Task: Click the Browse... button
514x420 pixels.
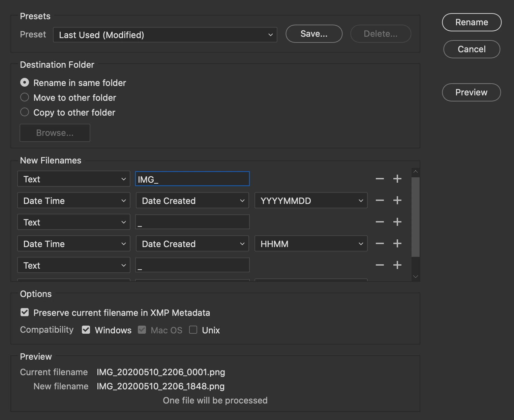Action: point(55,133)
